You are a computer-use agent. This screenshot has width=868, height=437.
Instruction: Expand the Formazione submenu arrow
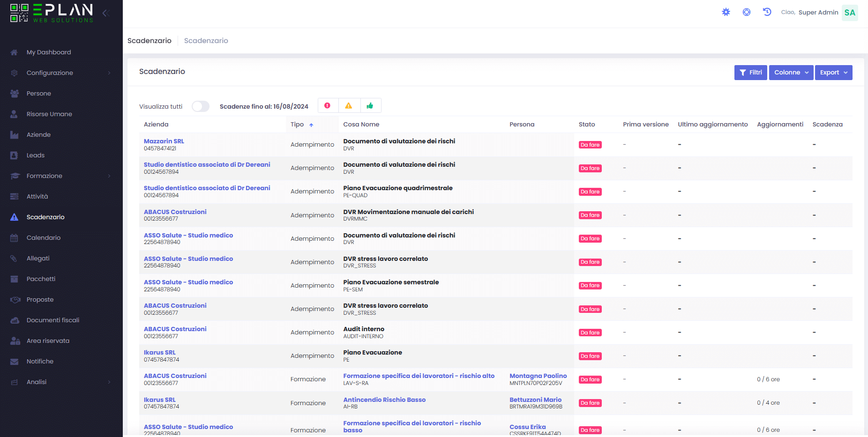pos(109,176)
